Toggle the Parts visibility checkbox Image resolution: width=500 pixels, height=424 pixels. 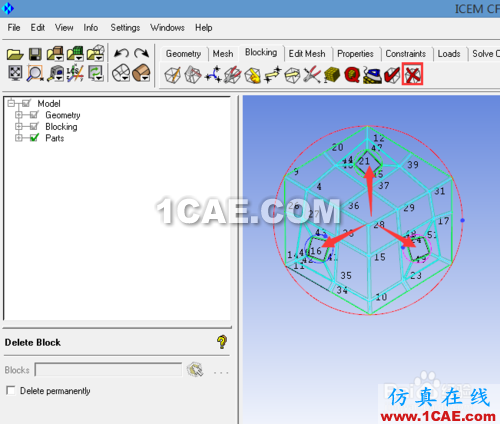pyautogui.click(x=34, y=138)
